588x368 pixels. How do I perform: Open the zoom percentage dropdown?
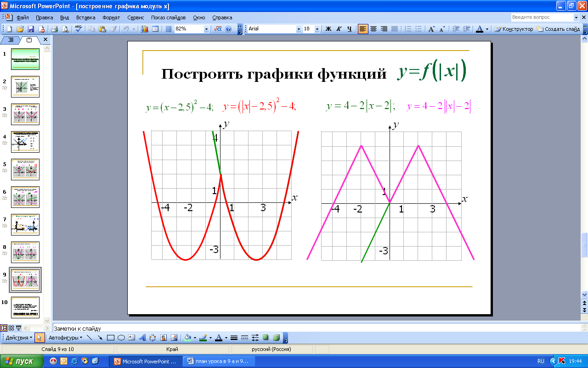[206, 29]
